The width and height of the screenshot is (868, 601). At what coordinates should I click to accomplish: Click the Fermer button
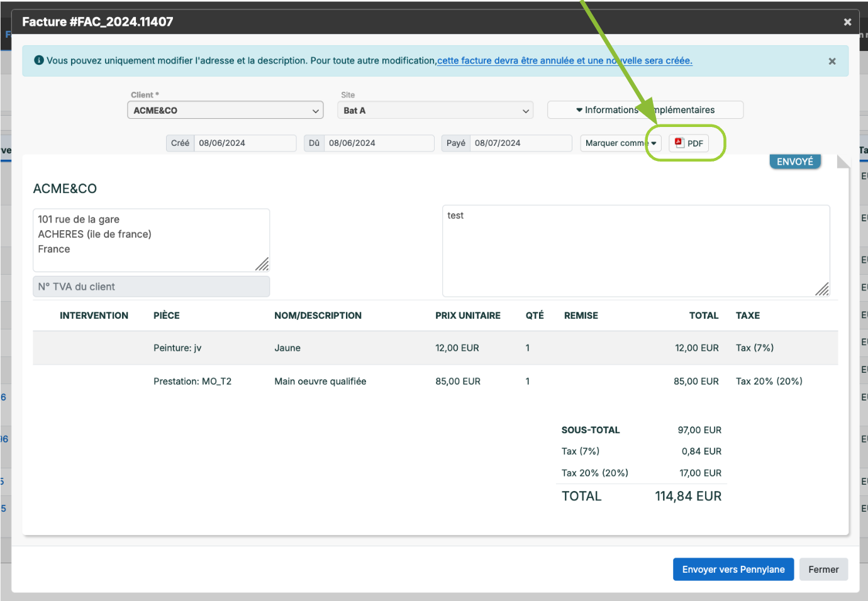pos(823,570)
